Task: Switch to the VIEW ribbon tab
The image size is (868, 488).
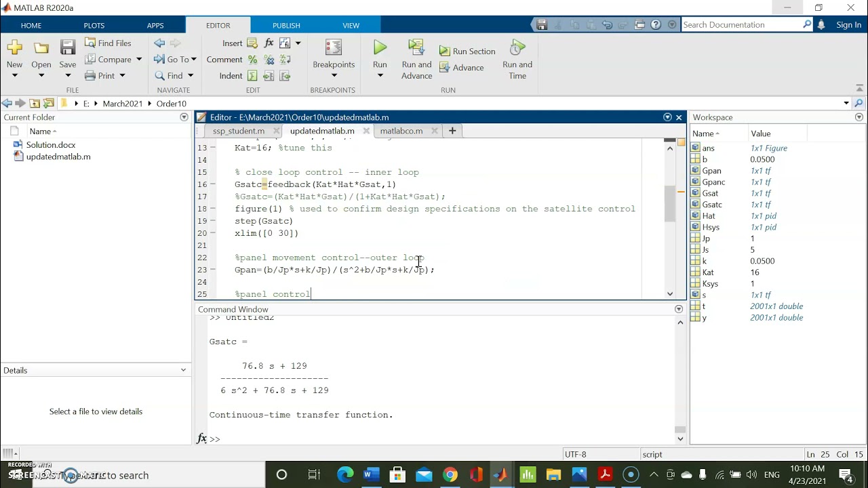Action: coord(351,25)
